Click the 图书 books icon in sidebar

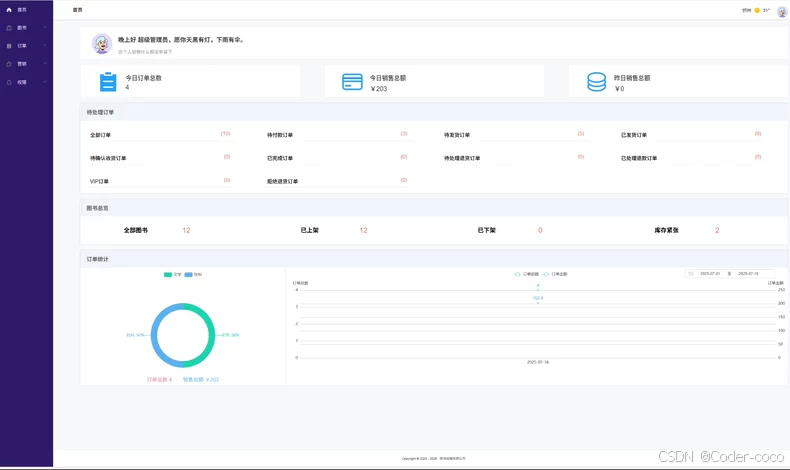[9, 28]
